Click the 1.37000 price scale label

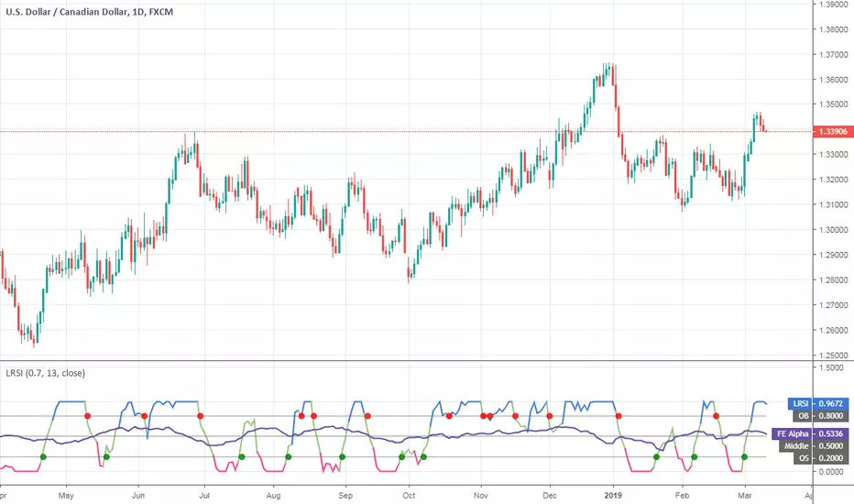coord(833,54)
